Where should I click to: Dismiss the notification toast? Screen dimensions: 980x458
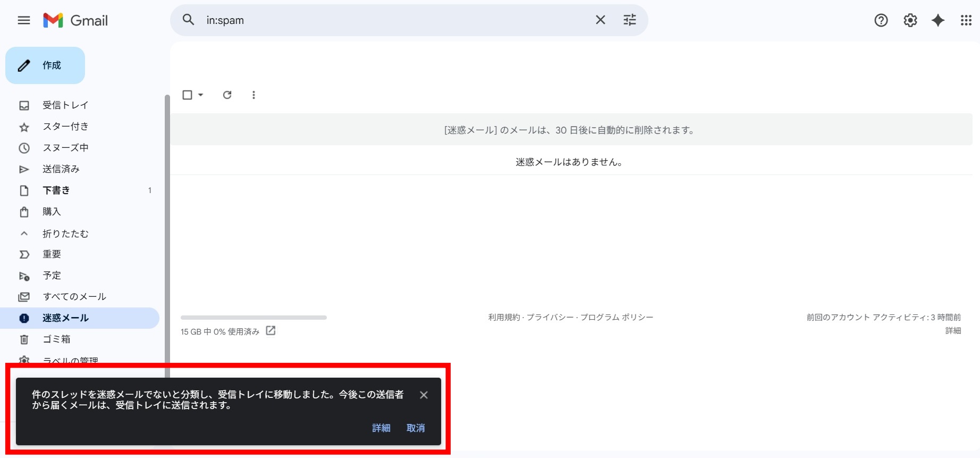pyautogui.click(x=424, y=395)
